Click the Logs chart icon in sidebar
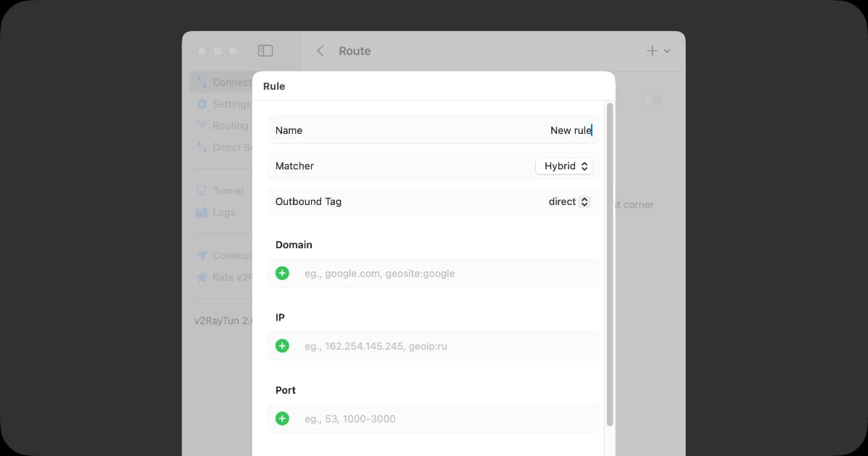868x456 pixels. coord(202,213)
